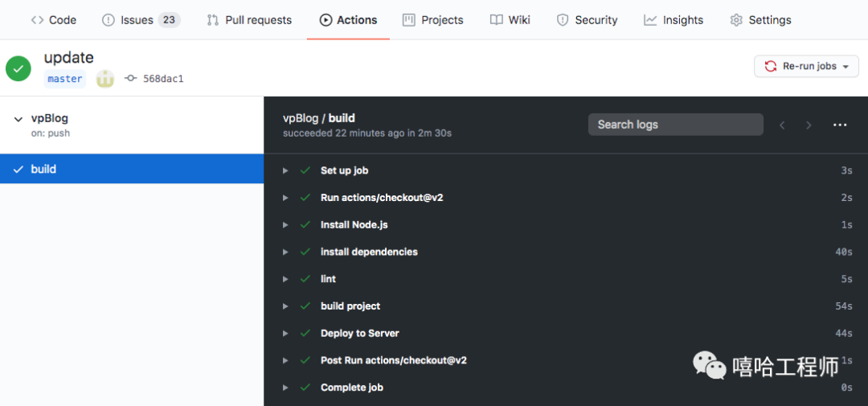Open the Wiki tab
Screen dimensions: 868x406
click(510, 20)
